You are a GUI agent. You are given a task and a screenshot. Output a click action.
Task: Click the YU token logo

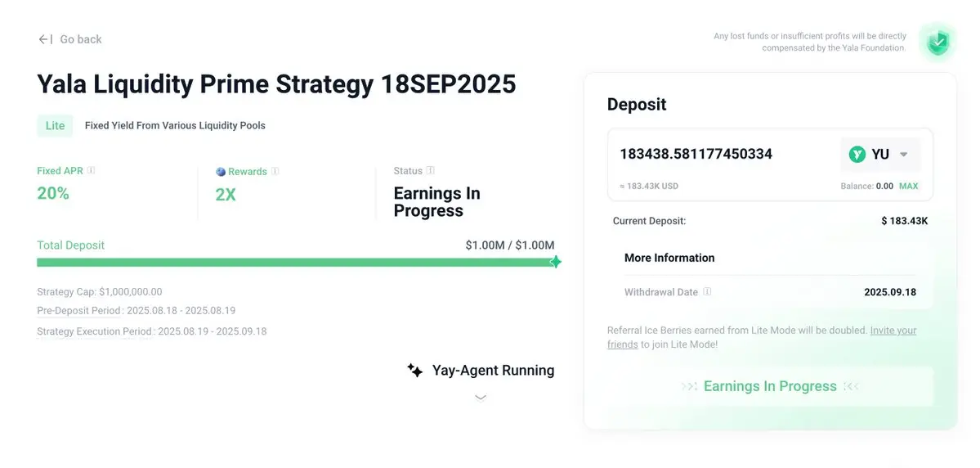click(x=857, y=154)
